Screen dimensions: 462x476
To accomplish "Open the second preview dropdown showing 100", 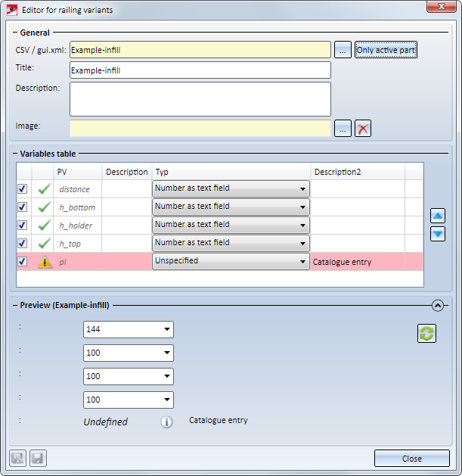I will pos(129,376).
